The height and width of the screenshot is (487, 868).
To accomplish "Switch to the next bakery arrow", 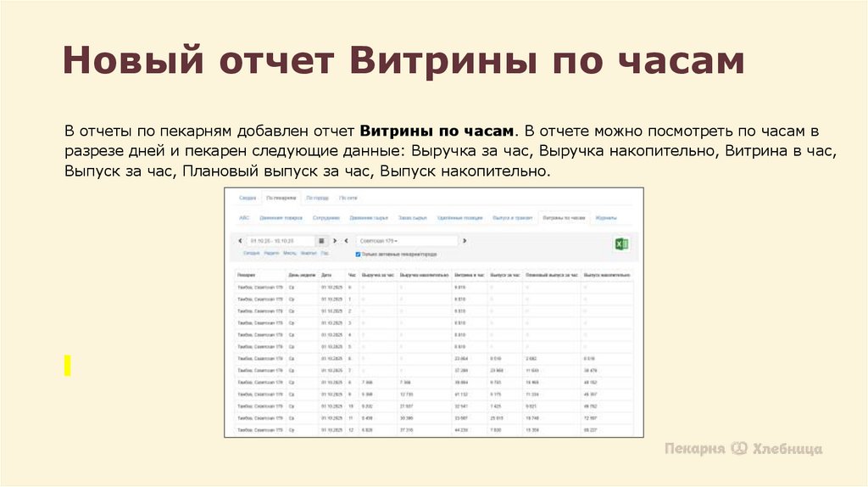I will coord(465,241).
